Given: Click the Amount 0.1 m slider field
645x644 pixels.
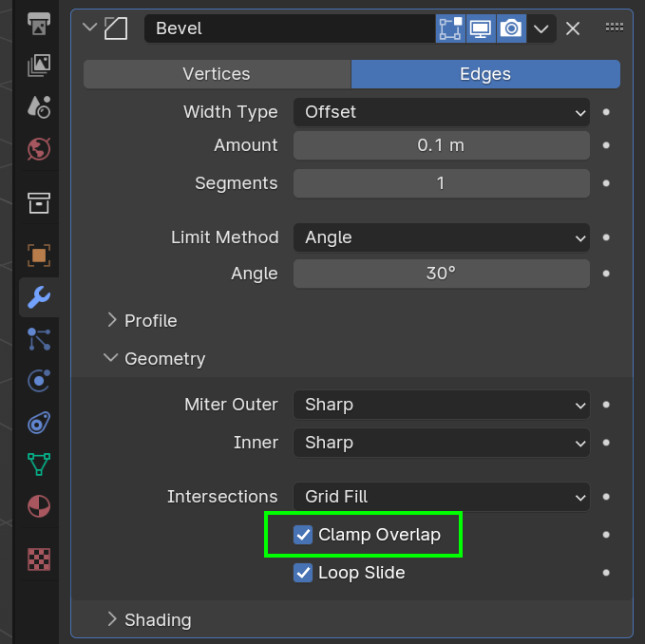Looking at the screenshot, I should [x=441, y=145].
